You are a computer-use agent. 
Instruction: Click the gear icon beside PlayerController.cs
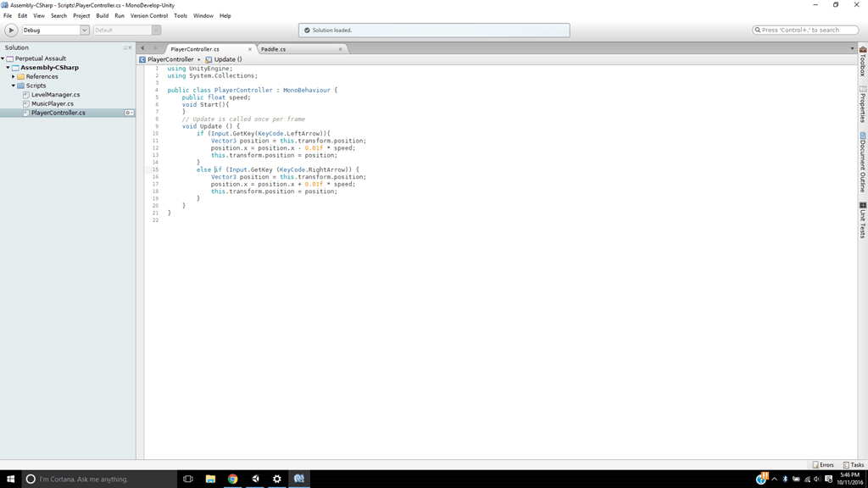click(x=129, y=113)
